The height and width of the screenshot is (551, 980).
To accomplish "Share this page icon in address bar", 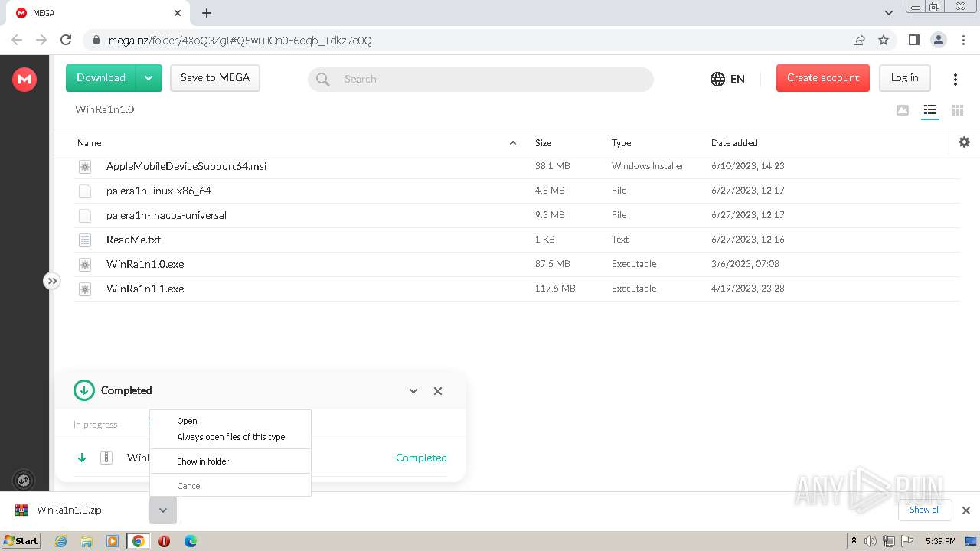I will coord(859,40).
